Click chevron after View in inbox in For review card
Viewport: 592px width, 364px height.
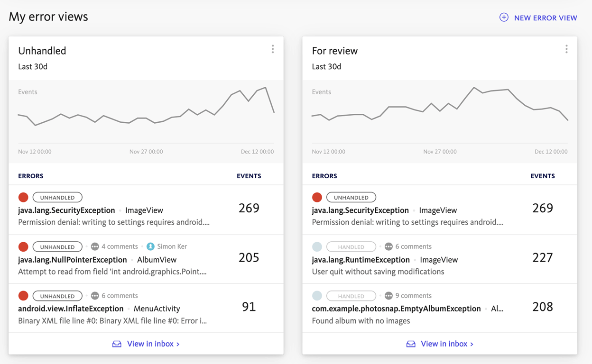(472, 344)
